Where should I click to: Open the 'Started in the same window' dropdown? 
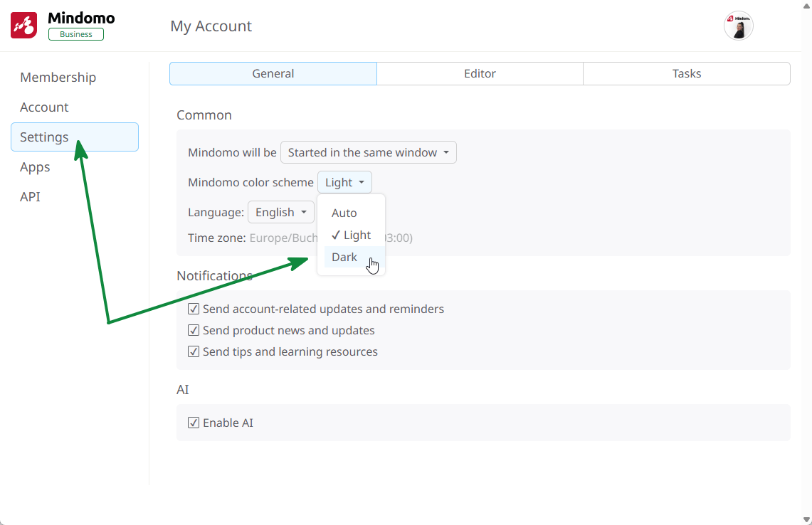pos(368,152)
